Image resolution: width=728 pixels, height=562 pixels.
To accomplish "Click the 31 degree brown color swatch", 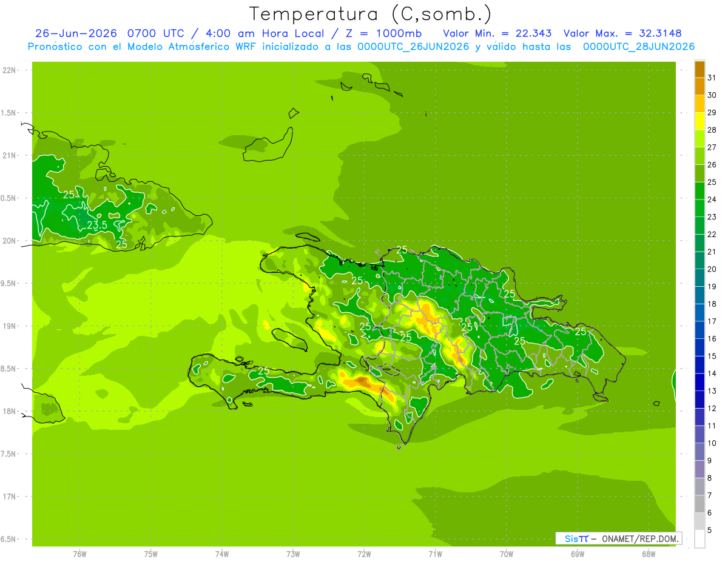I will (699, 69).
